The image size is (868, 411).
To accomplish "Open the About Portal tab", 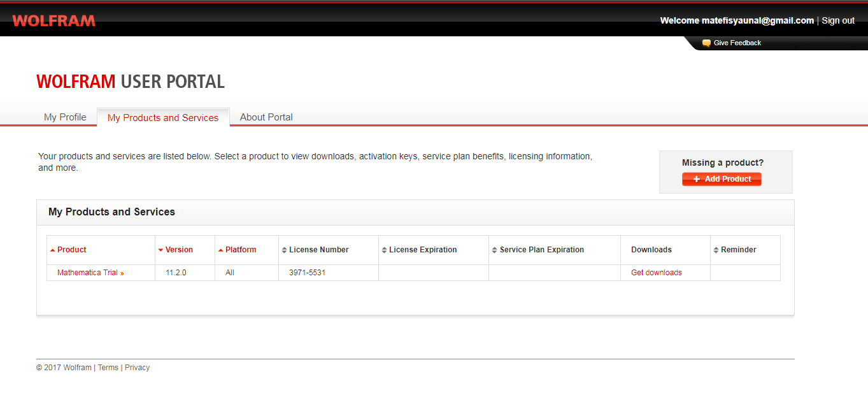I will [x=266, y=117].
